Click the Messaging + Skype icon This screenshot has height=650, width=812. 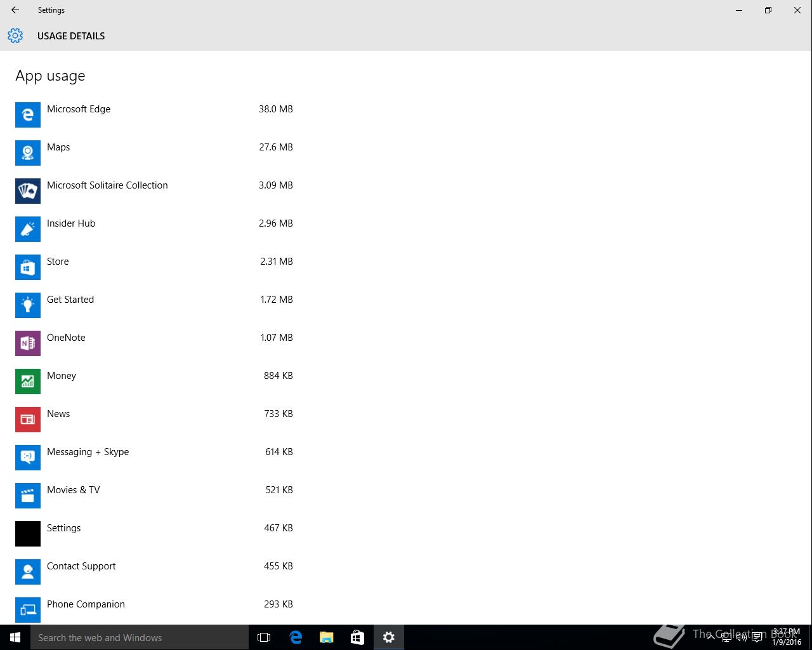pyautogui.click(x=28, y=458)
